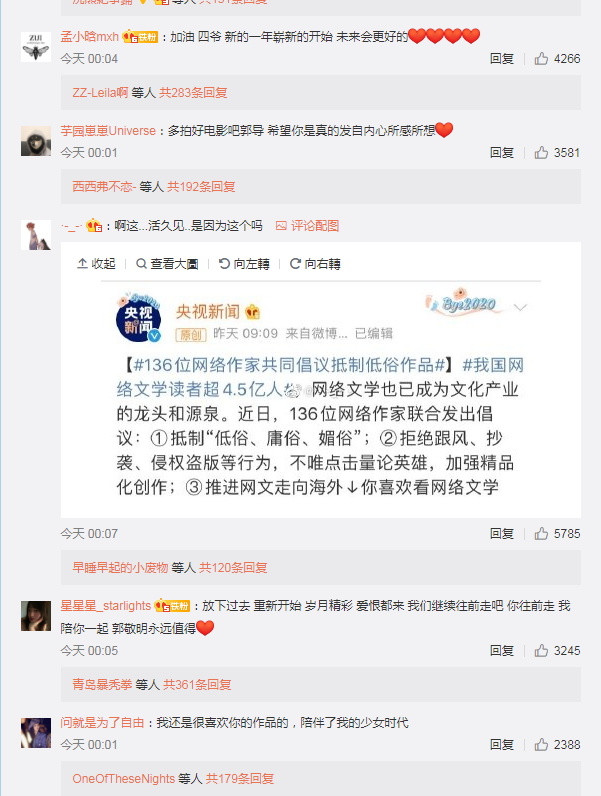
Task: Expand 共361条回复 replies thread
Action: tap(197, 685)
